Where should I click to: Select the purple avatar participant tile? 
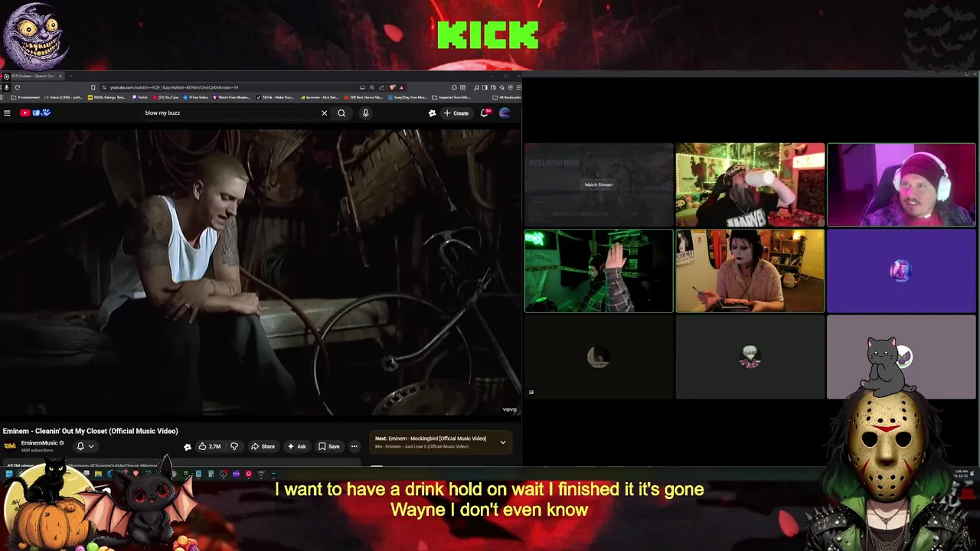click(901, 271)
